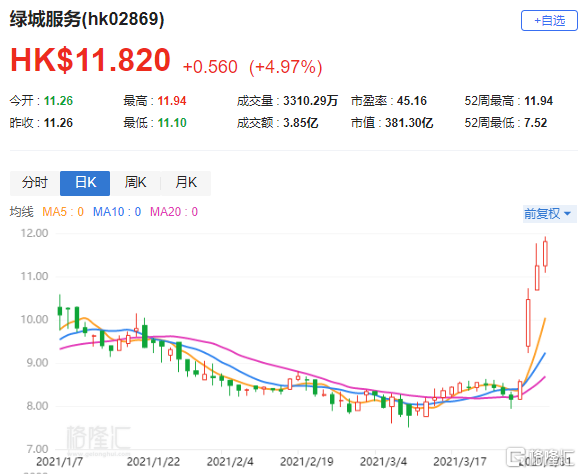Click the 2021/2/4 date axis label

pyautogui.click(x=230, y=462)
